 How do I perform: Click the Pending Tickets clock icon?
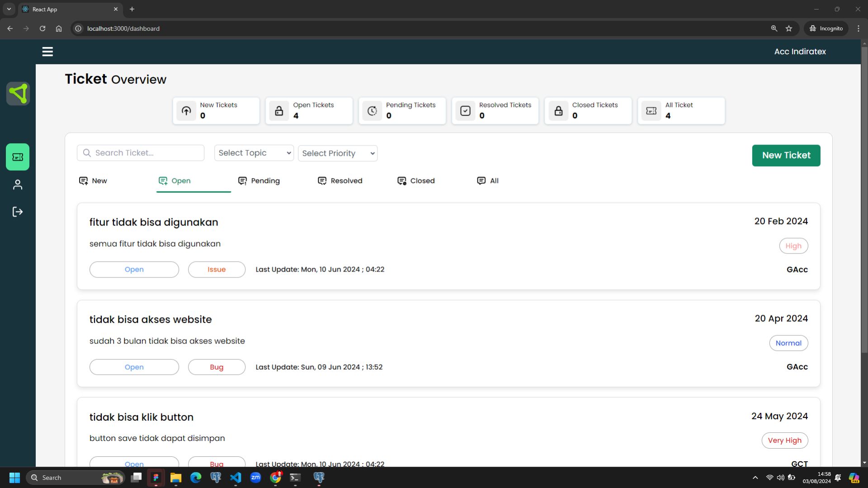tap(372, 111)
